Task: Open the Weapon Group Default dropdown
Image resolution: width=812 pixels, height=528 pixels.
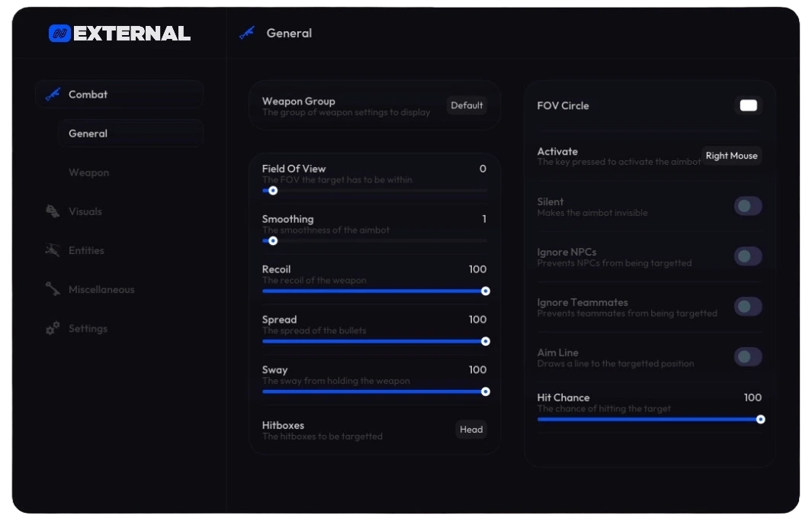Action: tap(467, 106)
